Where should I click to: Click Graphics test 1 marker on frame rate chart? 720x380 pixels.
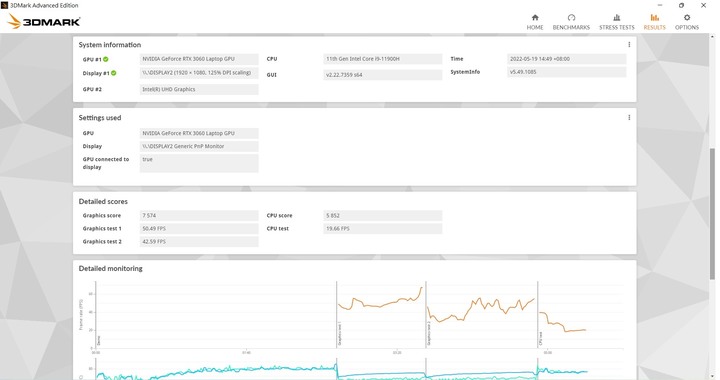(x=340, y=334)
